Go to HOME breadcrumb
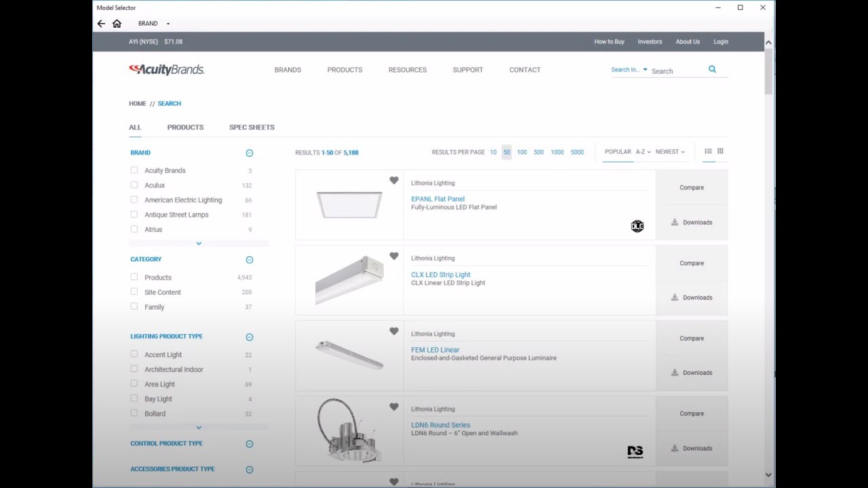The width and height of the screenshot is (868, 488). [x=138, y=104]
